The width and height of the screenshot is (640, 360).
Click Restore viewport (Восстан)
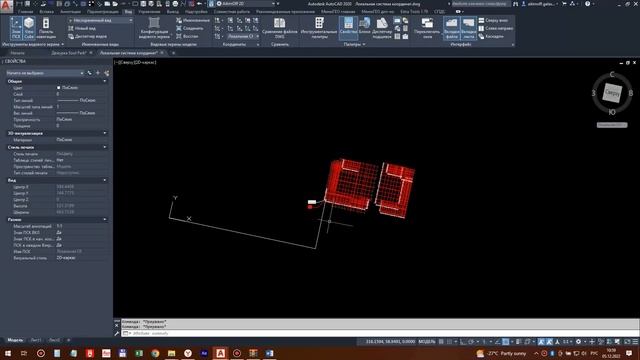[x=187, y=36]
